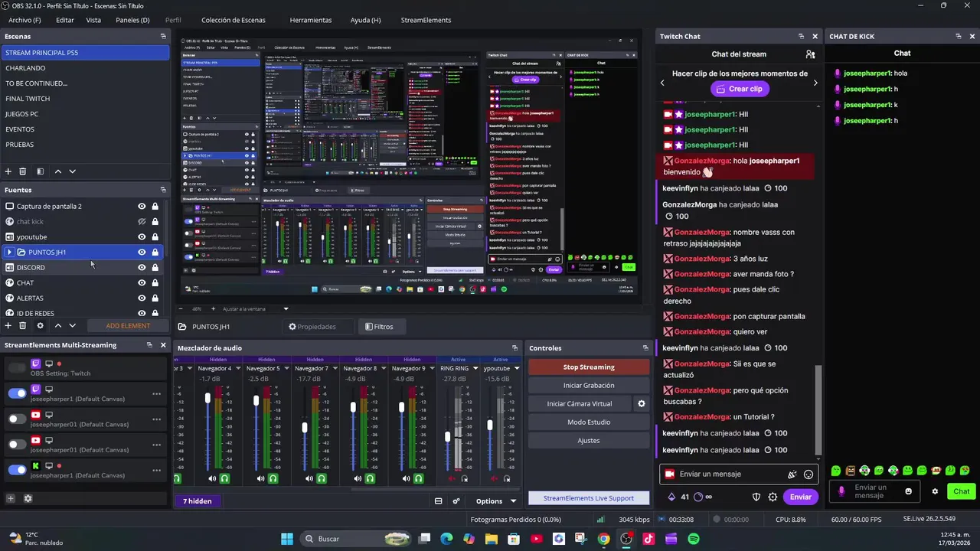Open the Herramientas menu
The image size is (980, 551).
311,20
